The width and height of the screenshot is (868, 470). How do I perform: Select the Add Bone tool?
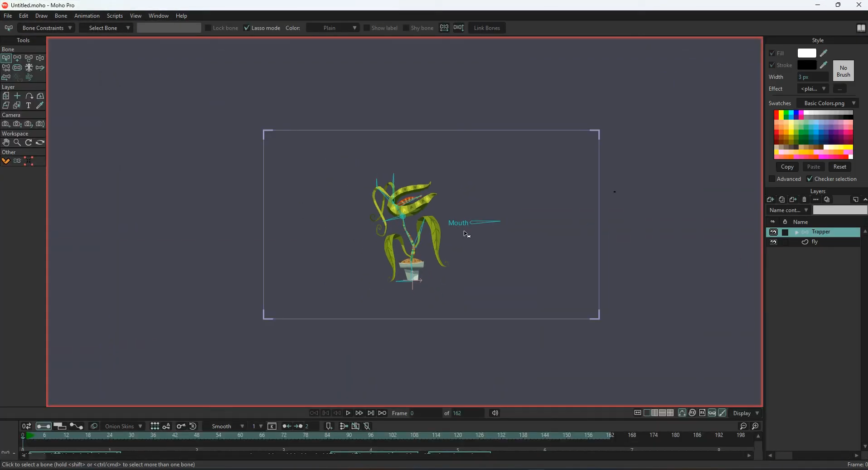tap(17, 58)
